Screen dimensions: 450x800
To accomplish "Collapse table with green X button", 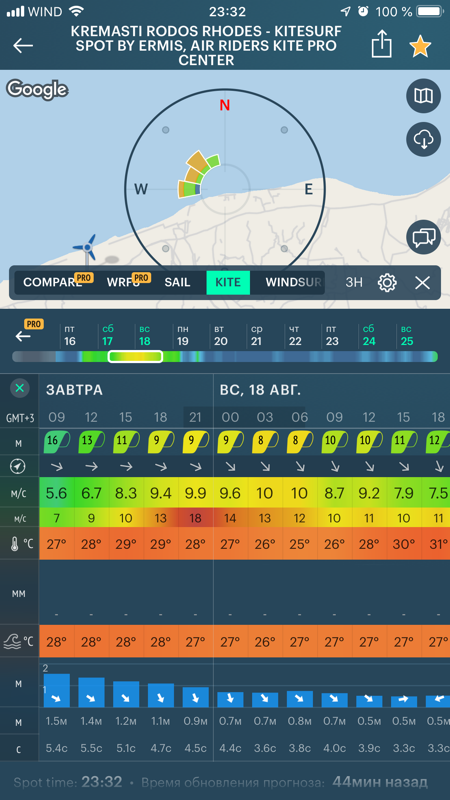I will [x=19, y=388].
